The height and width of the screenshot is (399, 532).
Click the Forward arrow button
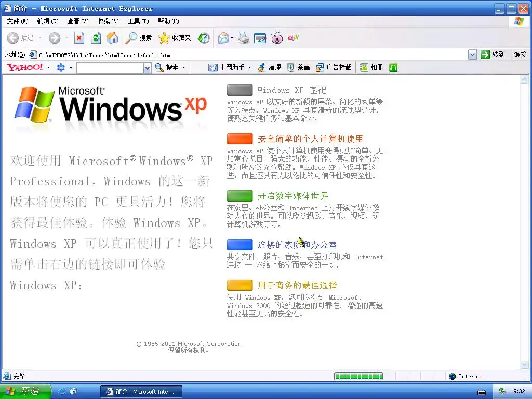coord(54,37)
